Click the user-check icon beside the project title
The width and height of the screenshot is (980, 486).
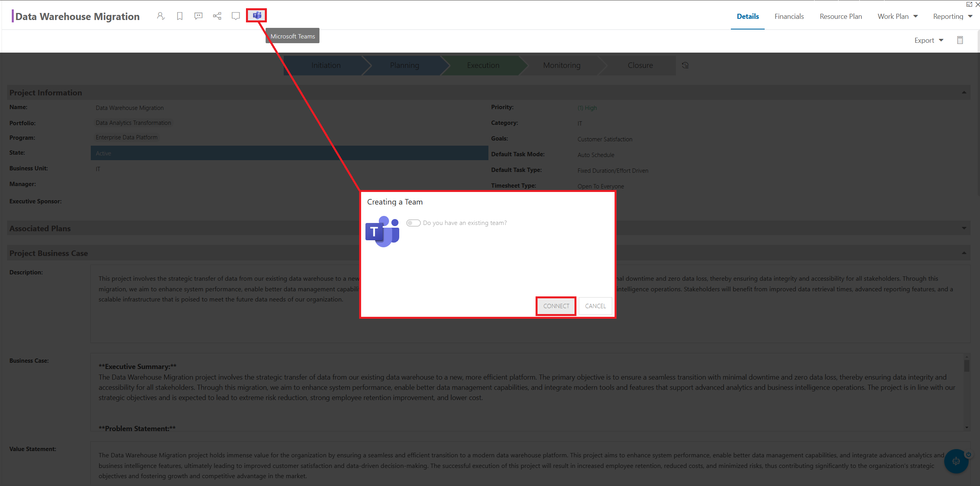tap(161, 16)
